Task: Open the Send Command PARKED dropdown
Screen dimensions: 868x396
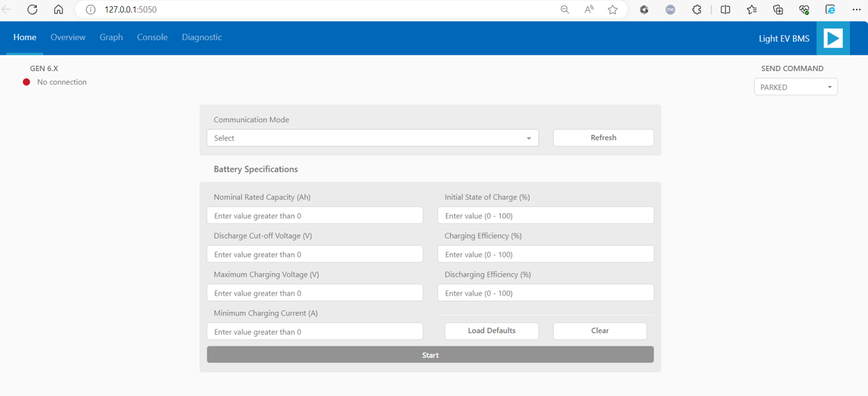Action: point(795,87)
